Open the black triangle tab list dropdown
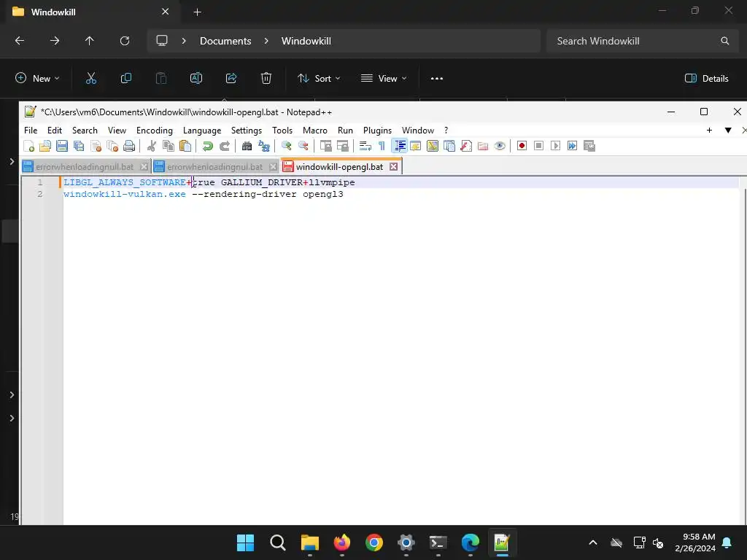The width and height of the screenshot is (747, 560). pyautogui.click(x=728, y=131)
